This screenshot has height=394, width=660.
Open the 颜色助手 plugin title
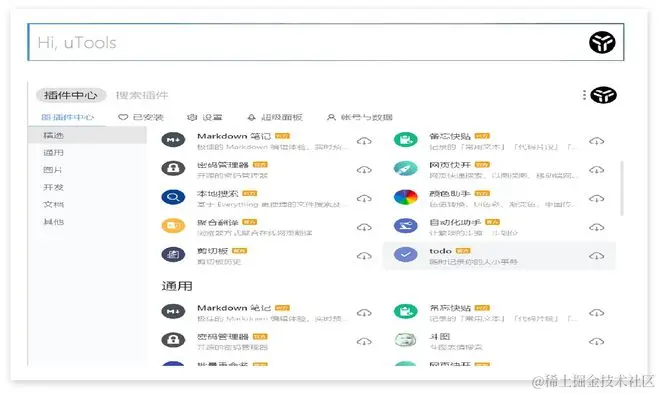(450, 193)
